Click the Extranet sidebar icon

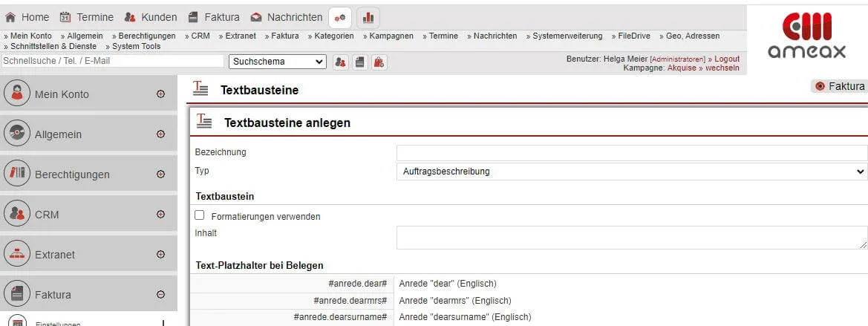[x=17, y=254]
